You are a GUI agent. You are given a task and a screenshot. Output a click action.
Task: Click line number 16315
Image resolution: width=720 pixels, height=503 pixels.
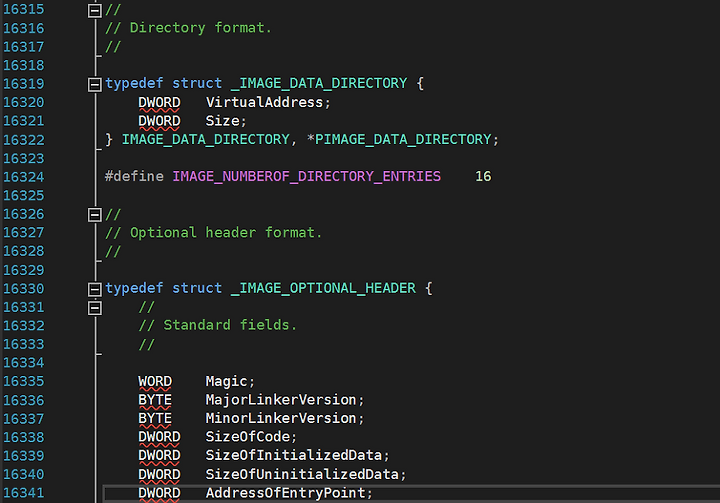(24, 9)
